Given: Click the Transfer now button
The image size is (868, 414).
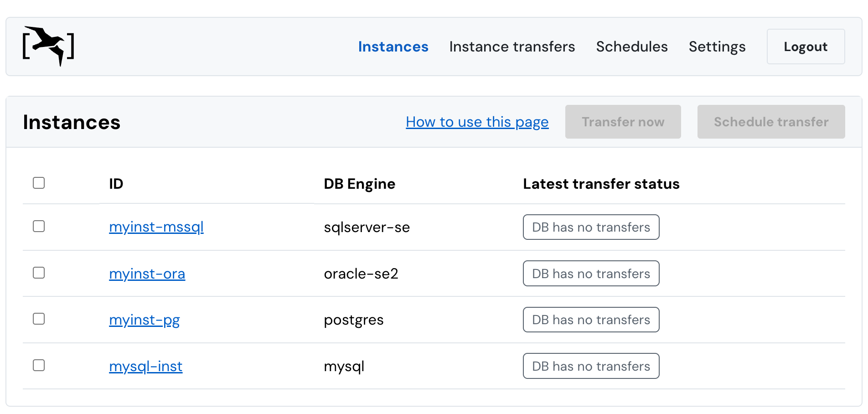Looking at the screenshot, I should [x=623, y=122].
